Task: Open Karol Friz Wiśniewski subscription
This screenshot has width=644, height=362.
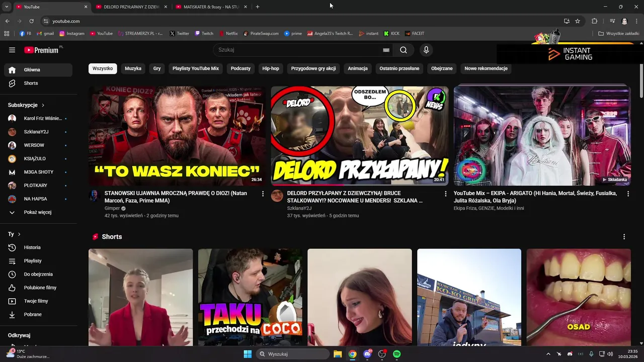Action: (x=38, y=119)
